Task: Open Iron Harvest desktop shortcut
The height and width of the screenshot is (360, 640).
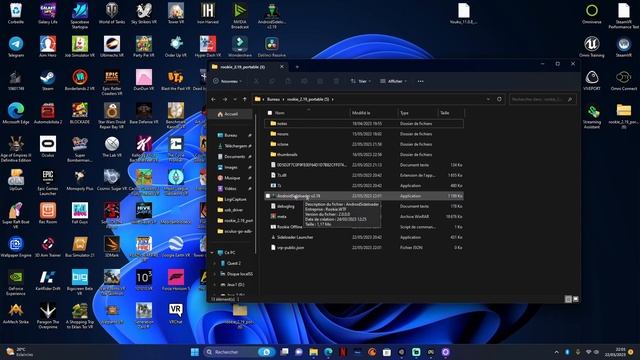Action: [208, 13]
